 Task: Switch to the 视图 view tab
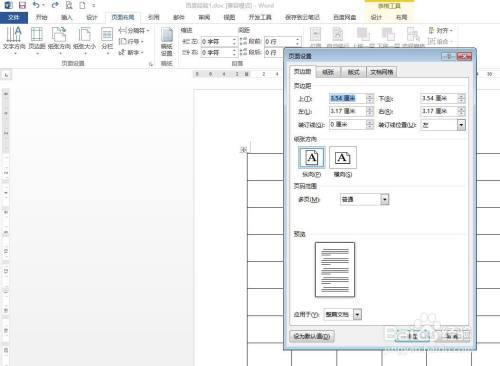coord(229,17)
